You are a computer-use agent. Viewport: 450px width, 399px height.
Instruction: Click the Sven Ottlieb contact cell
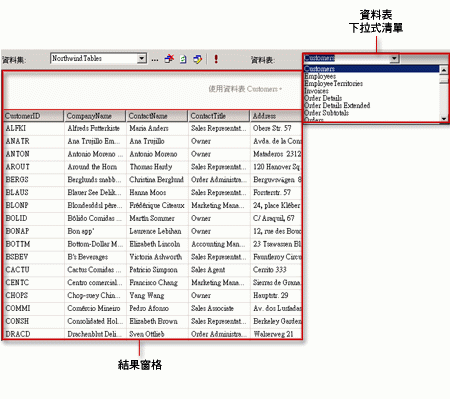click(x=157, y=334)
